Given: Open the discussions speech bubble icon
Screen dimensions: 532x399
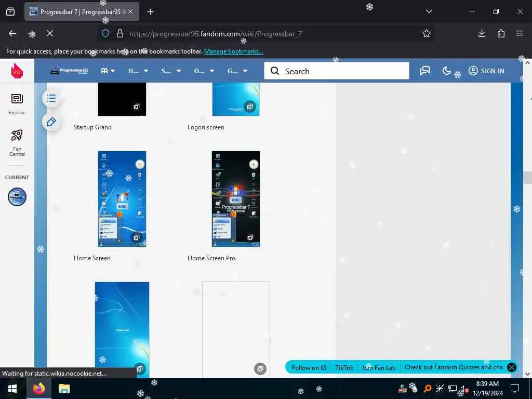Looking at the screenshot, I should click(x=425, y=71).
